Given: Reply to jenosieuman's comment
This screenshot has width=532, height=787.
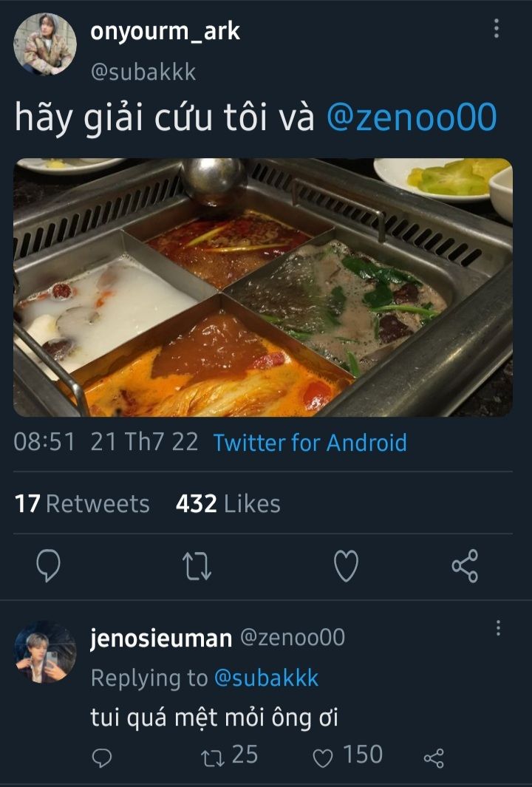Looking at the screenshot, I should click(x=103, y=758).
